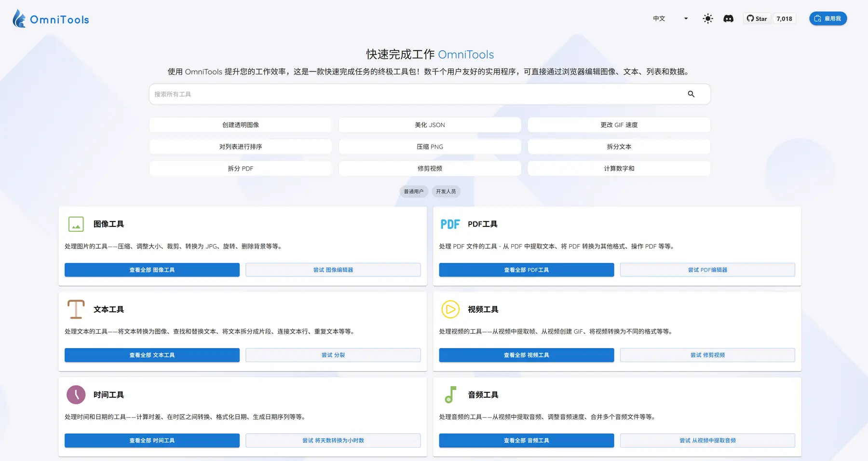The width and height of the screenshot is (868, 461).
Task: Select the 开发人员 filter chip
Action: coord(446,192)
